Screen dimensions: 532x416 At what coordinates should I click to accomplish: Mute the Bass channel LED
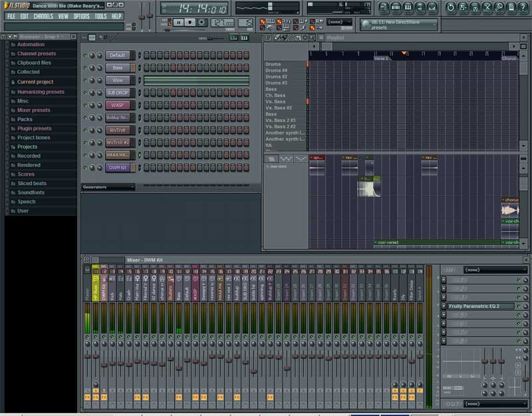pos(85,68)
